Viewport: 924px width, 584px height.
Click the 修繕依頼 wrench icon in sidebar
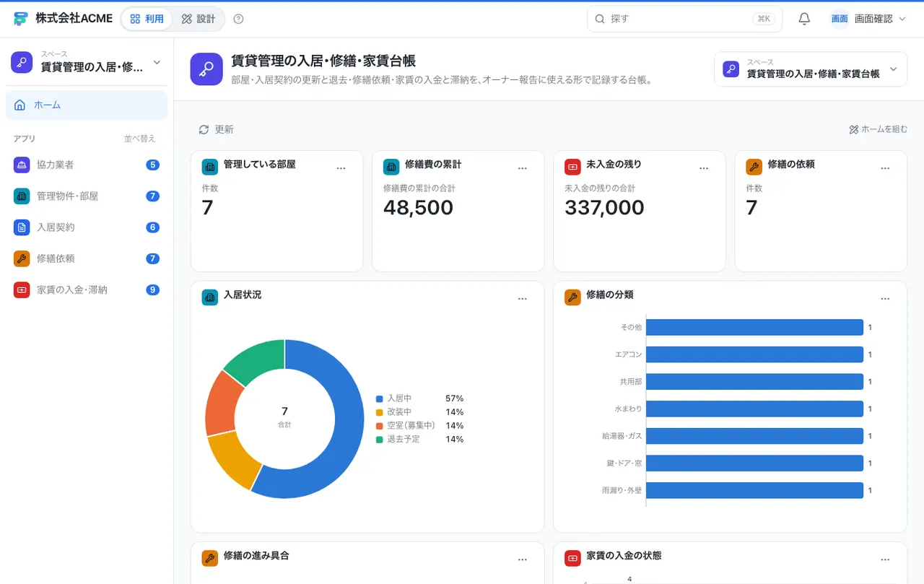click(x=22, y=258)
